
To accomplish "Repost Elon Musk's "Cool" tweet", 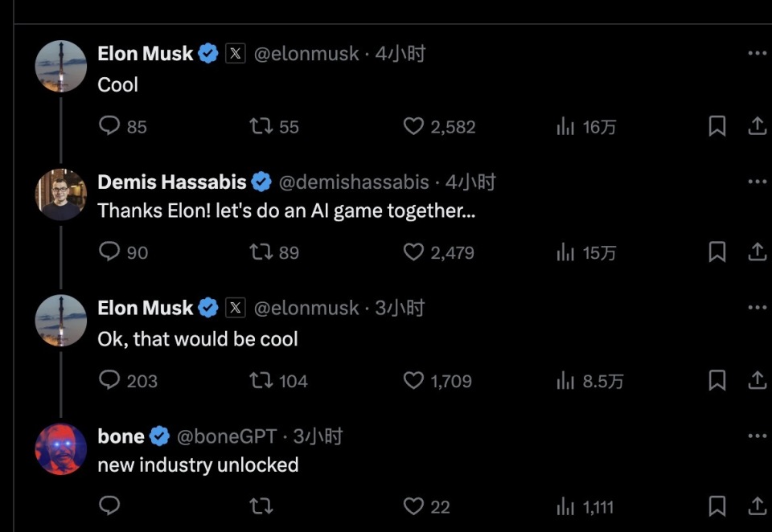I will point(260,126).
